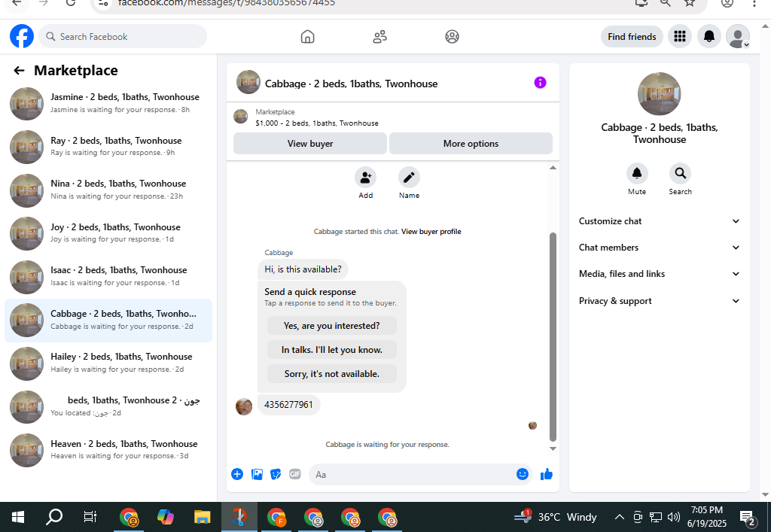Click the large listing photo in info panel

tap(659, 94)
